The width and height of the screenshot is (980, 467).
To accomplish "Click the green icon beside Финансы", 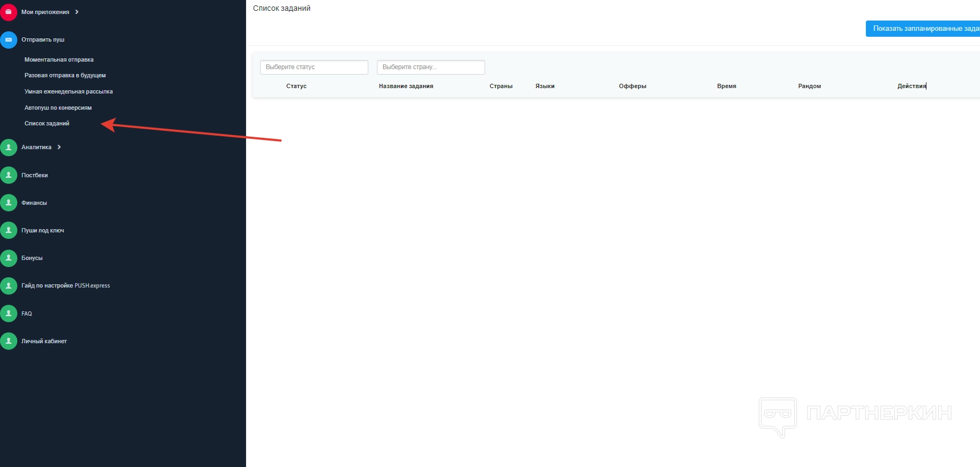I will [9, 203].
